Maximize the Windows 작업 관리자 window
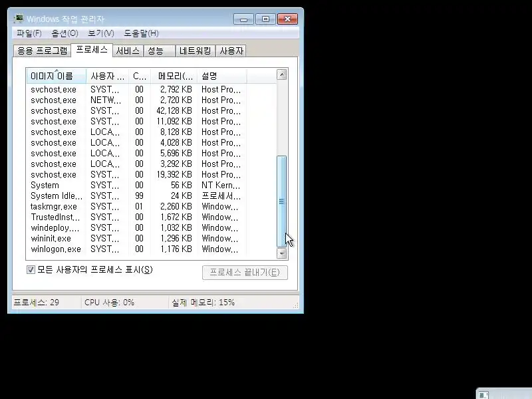The height and width of the screenshot is (399, 532). click(265, 19)
